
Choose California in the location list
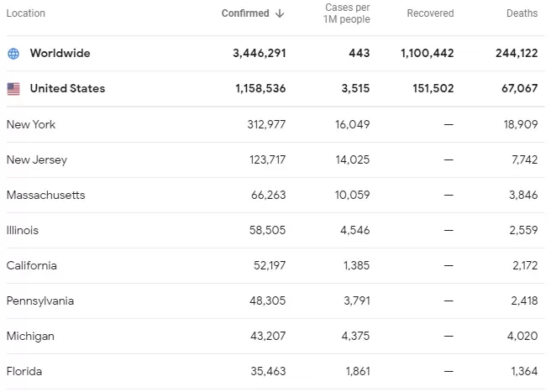32,265
